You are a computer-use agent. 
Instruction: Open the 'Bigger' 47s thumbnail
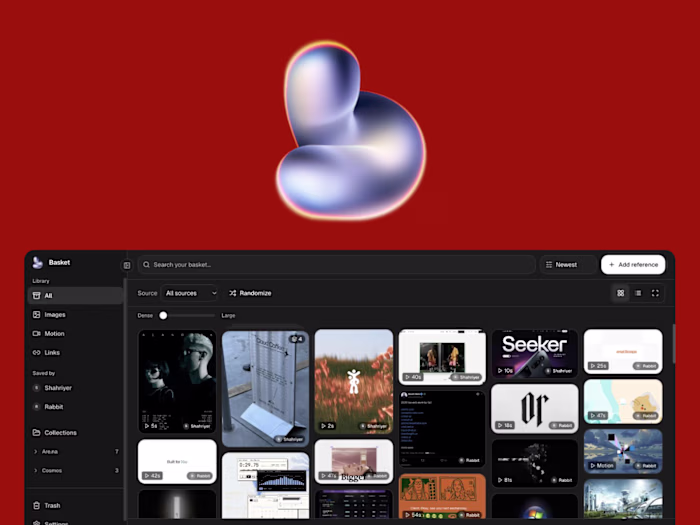354,462
